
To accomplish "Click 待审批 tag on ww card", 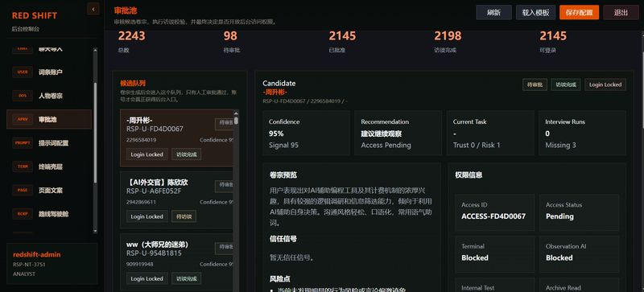I will click(225, 249).
